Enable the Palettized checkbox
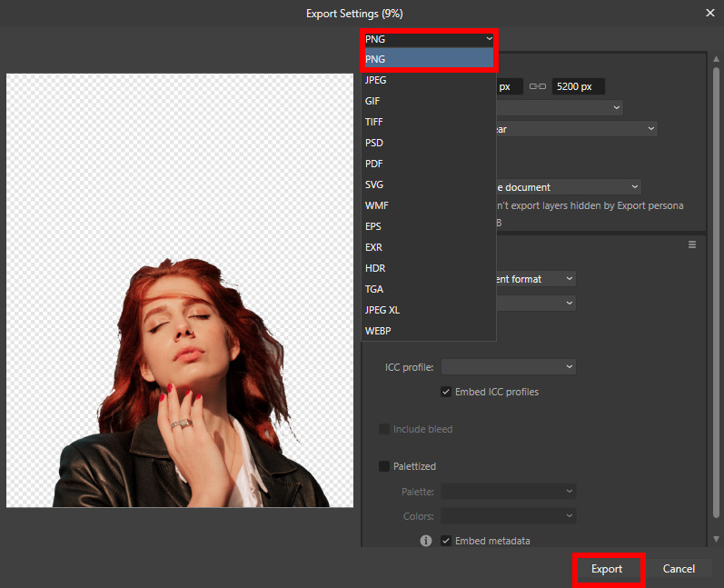 click(384, 466)
